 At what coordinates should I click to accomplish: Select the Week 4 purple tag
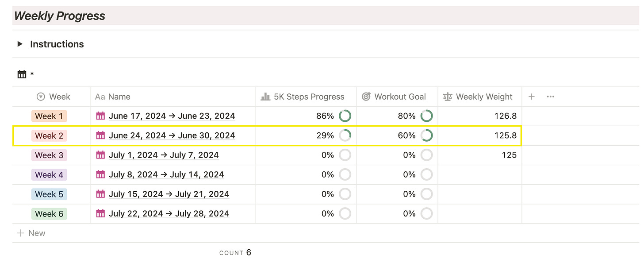pos(49,174)
